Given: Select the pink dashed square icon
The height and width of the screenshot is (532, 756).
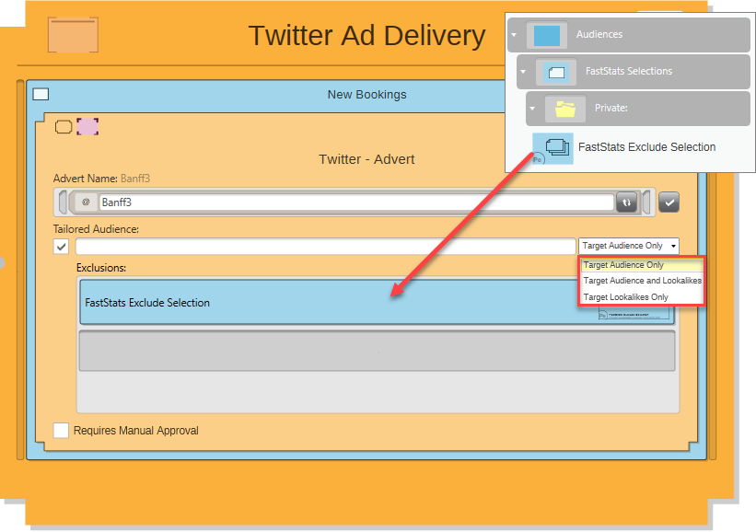Looking at the screenshot, I should (87, 126).
